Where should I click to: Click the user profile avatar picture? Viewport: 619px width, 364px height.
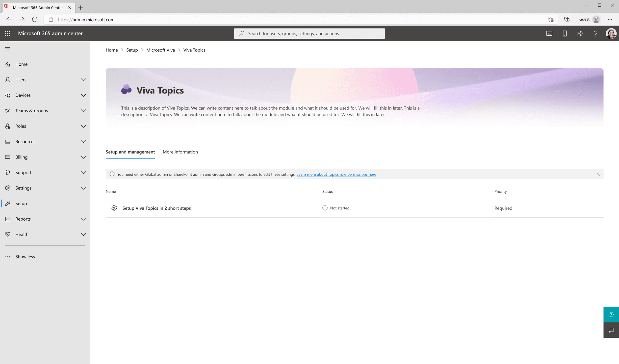pos(611,33)
